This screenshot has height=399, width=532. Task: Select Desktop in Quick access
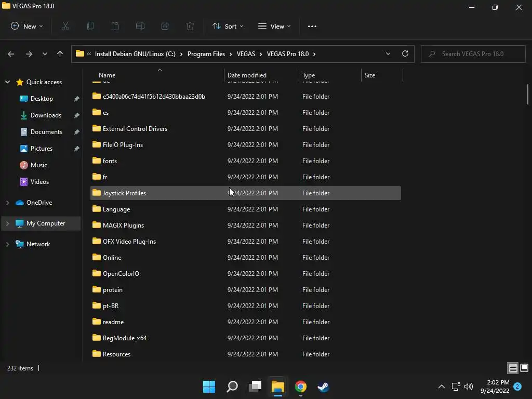pyautogui.click(x=42, y=98)
